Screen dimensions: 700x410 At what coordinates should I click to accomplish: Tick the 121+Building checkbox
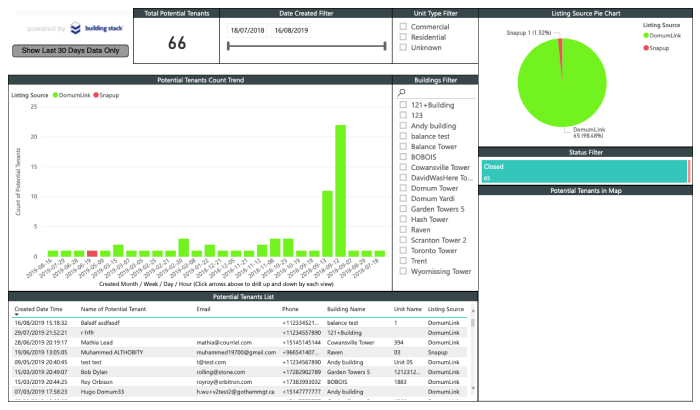[403, 105]
